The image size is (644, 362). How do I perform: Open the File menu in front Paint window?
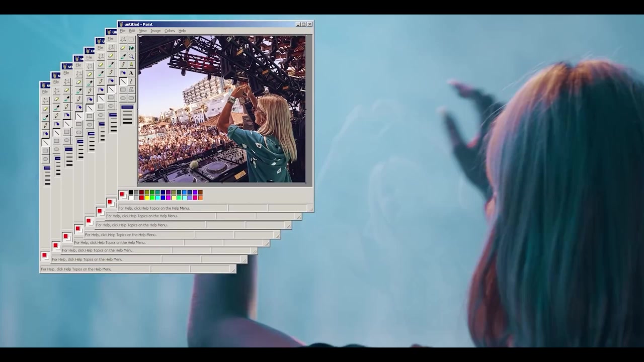coord(122,31)
